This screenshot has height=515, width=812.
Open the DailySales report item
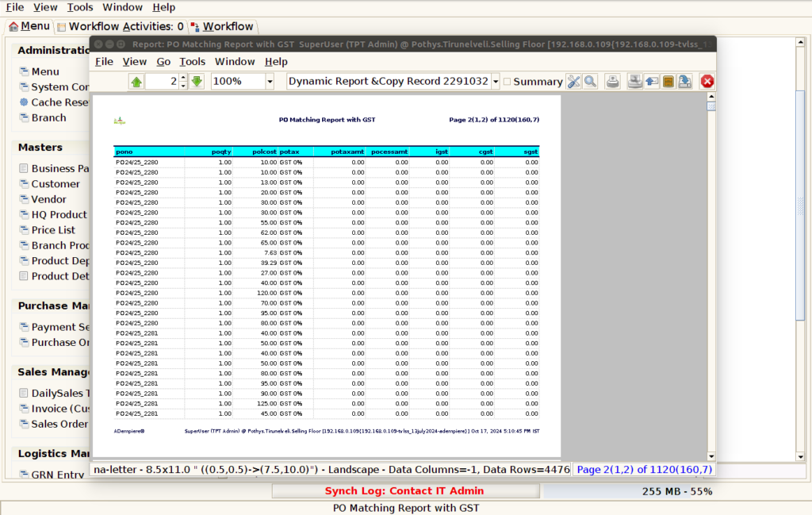54,394
